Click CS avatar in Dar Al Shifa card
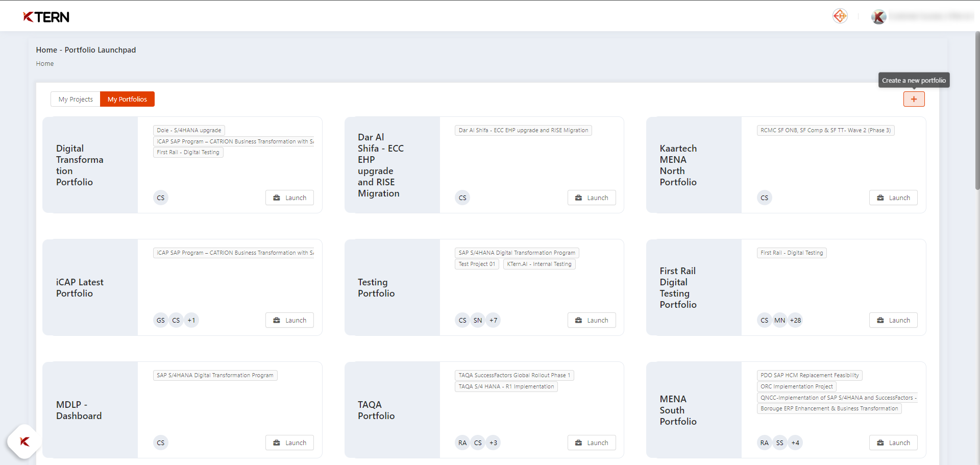 pyautogui.click(x=462, y=198)
